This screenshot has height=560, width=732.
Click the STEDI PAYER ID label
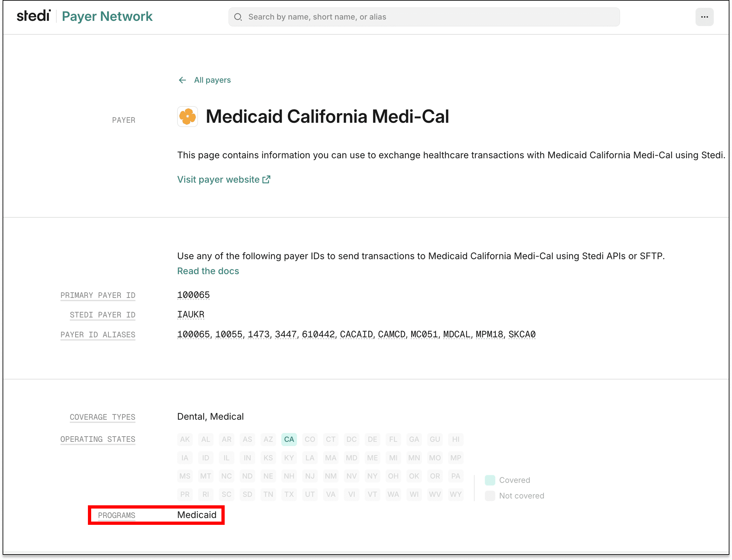[102, 315]
